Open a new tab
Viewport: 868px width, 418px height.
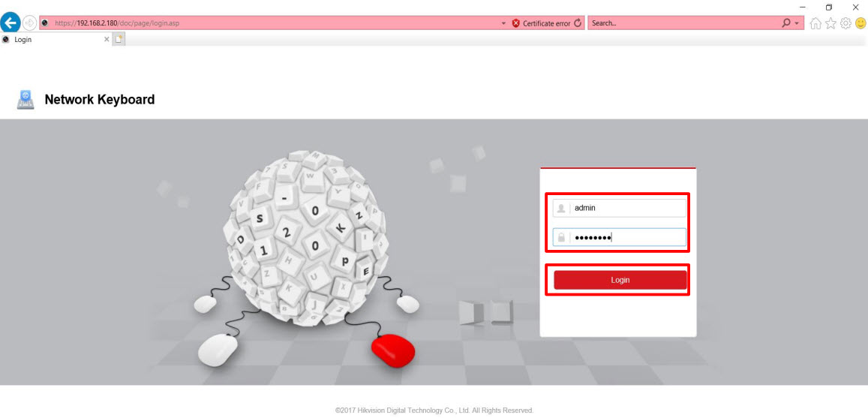click(119, 39)
